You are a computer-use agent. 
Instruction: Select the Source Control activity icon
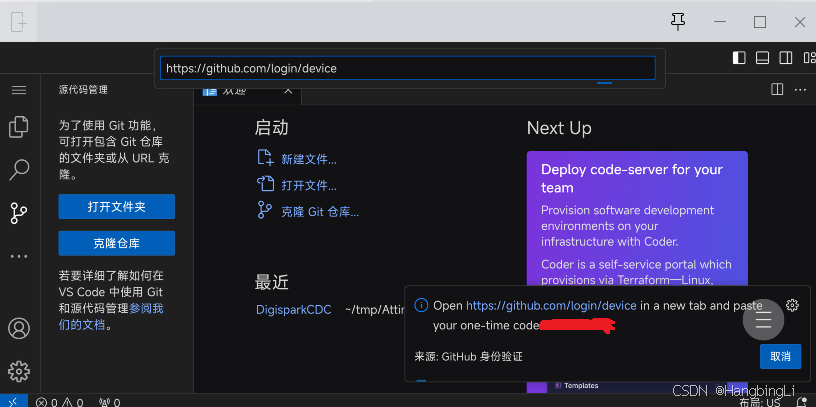(19, 213)
